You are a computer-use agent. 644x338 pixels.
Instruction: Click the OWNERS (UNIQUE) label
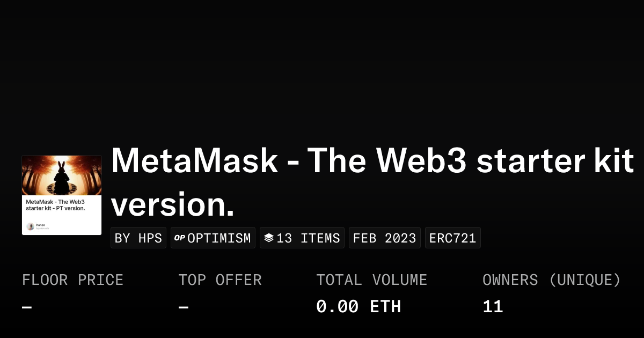click(552, 280)
